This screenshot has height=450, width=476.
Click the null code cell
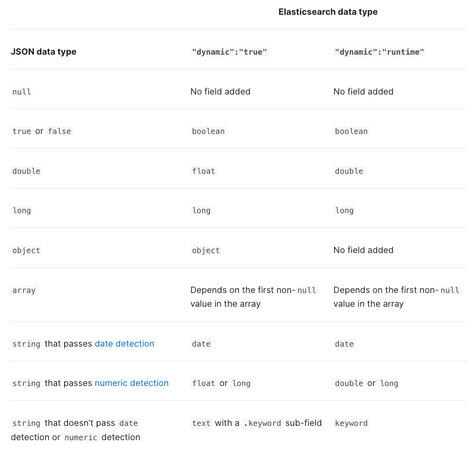pos(22,92)
